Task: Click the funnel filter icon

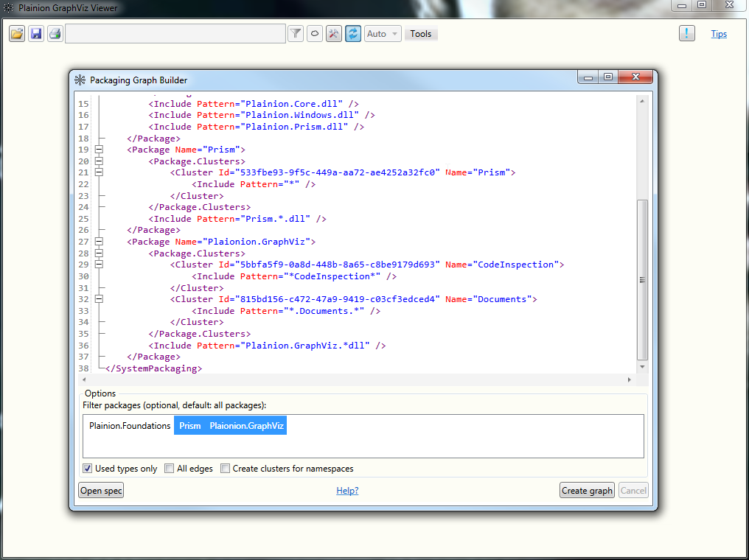Action: coord(296,34)
